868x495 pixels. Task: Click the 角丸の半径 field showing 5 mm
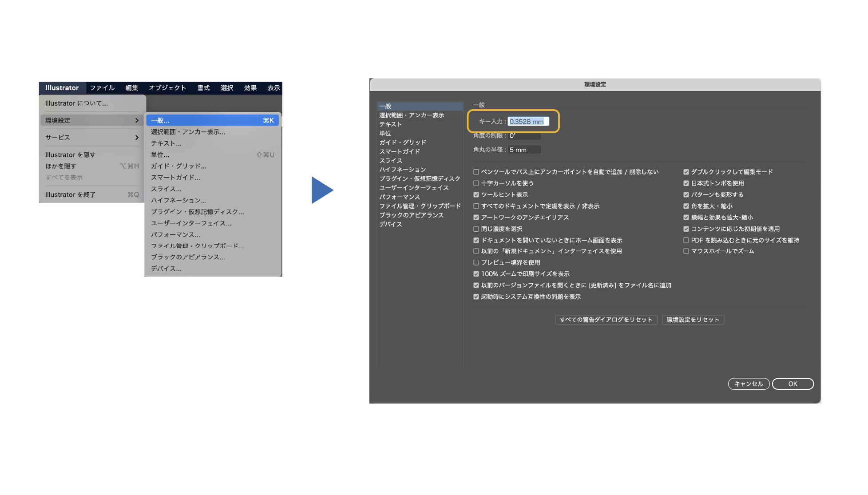point(524,150)
